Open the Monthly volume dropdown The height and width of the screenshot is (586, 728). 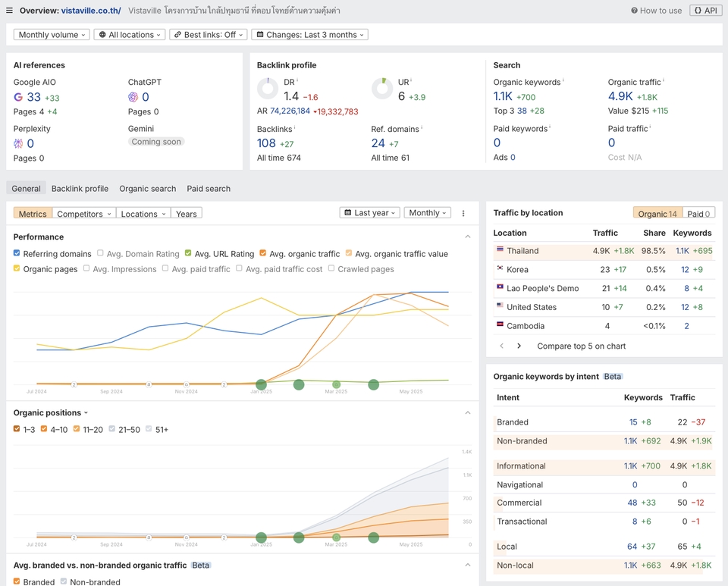(x=51, y=34)
